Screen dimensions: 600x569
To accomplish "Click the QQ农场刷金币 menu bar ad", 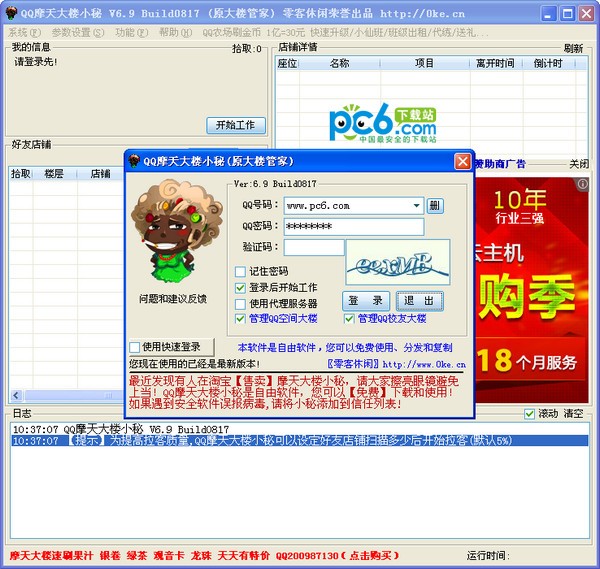I will point(345,33).
